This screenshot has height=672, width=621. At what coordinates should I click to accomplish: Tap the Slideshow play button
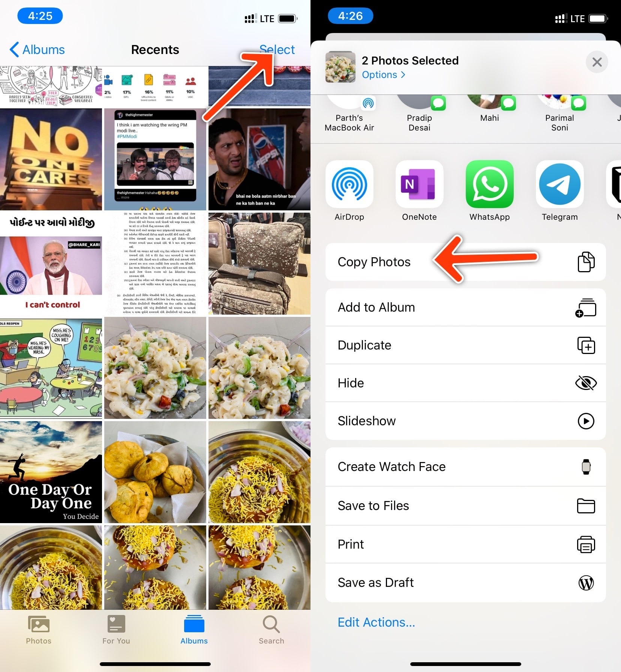tap(585, 421)
